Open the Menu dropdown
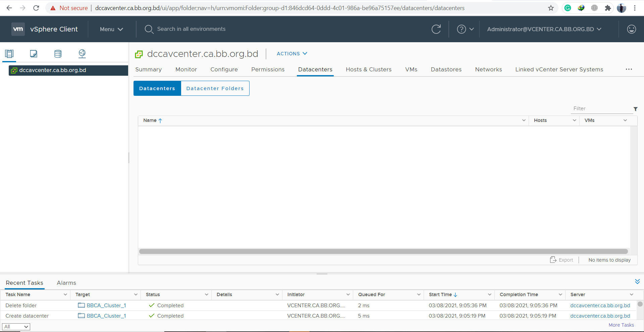This screenshot has height=332, width=644. pyautogui.click(x=111, y=29)
